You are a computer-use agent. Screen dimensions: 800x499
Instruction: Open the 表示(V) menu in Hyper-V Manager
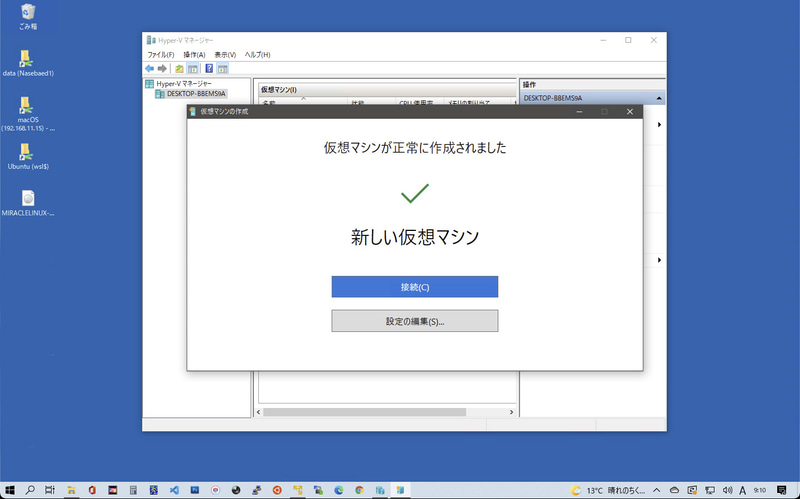click(225, 55)
